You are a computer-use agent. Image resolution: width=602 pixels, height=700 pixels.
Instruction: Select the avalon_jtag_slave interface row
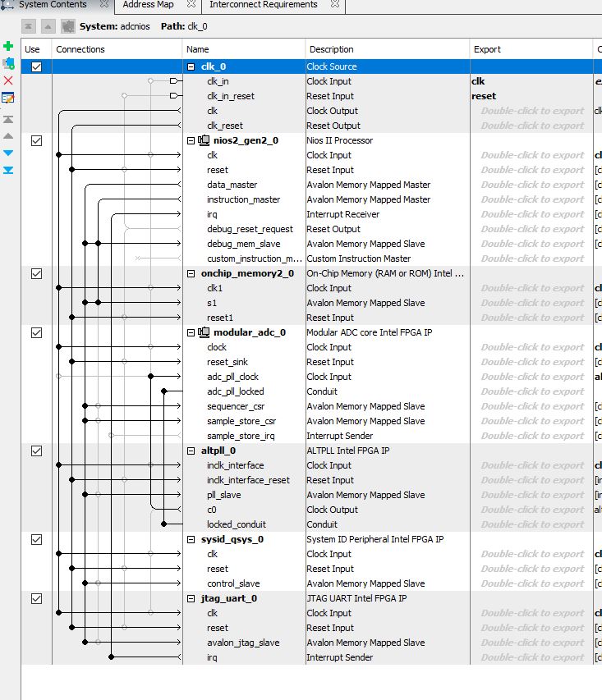(x=243, y=643)
